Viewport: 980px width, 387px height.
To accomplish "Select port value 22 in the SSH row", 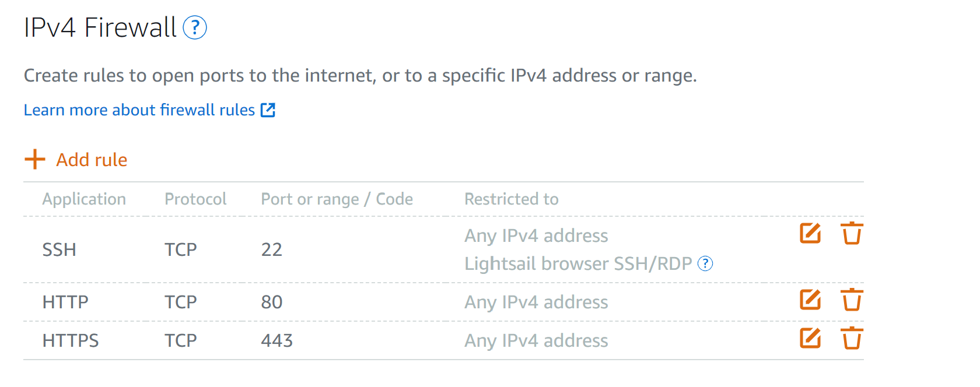I will click(x=271, y=249).
